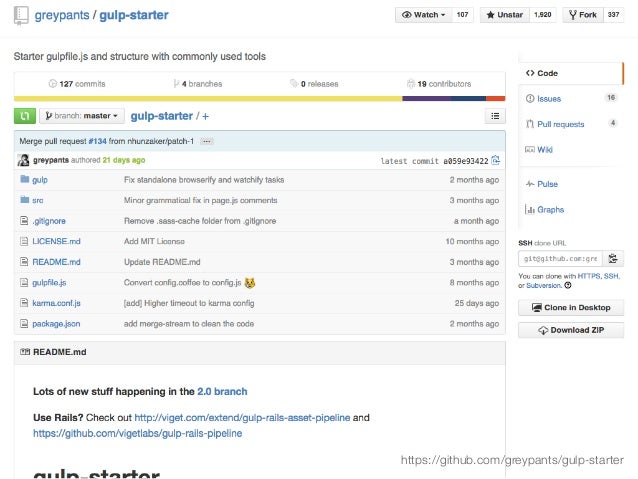Open greypants commit author link

[x=51, y=160]
